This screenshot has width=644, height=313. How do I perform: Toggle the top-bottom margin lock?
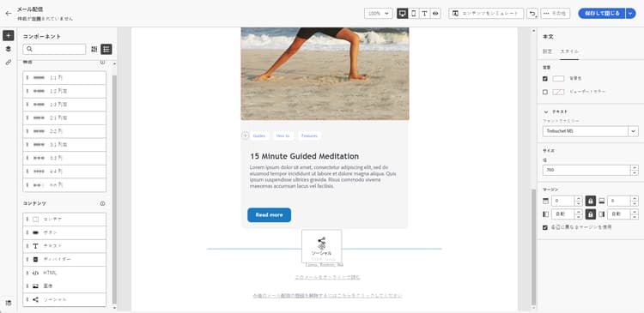click(590, 201)
